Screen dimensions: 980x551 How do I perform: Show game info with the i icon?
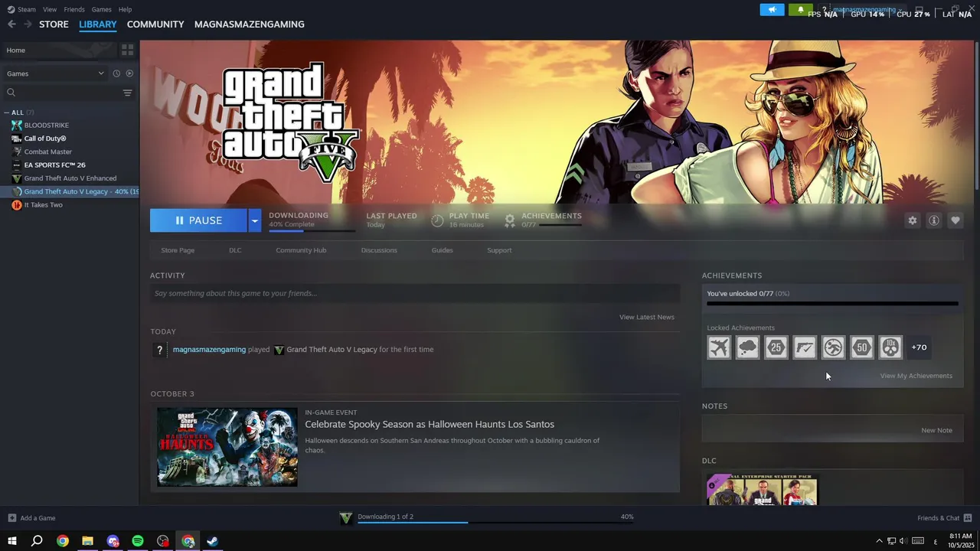pyautogui.click(x=933, y=220)
